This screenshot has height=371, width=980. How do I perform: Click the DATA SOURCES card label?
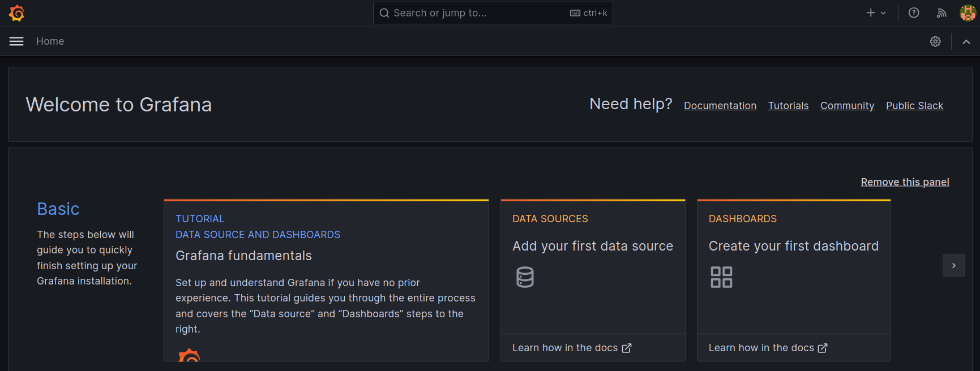(x=550, y=219)
